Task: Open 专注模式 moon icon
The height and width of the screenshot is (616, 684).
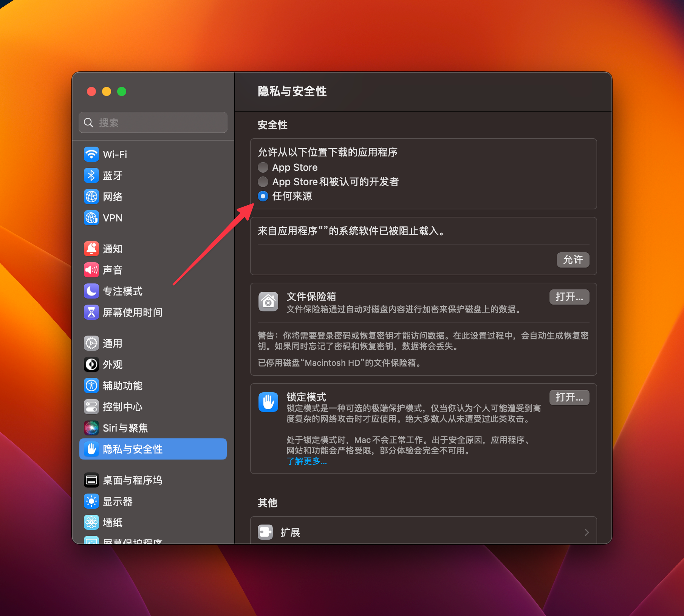Action: (x=91, y=291)
